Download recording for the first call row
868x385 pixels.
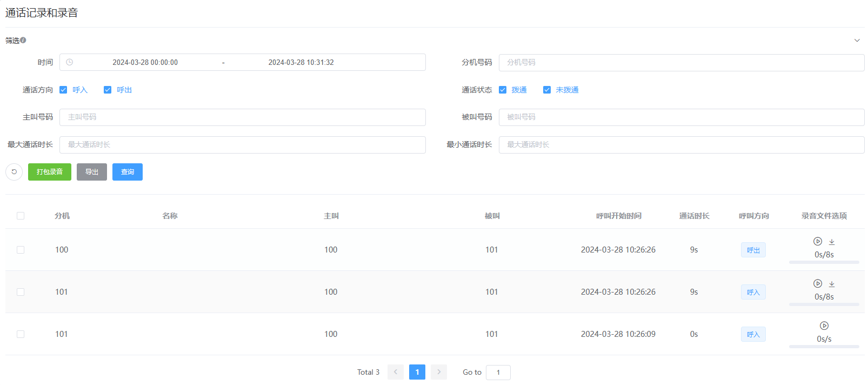832,242
